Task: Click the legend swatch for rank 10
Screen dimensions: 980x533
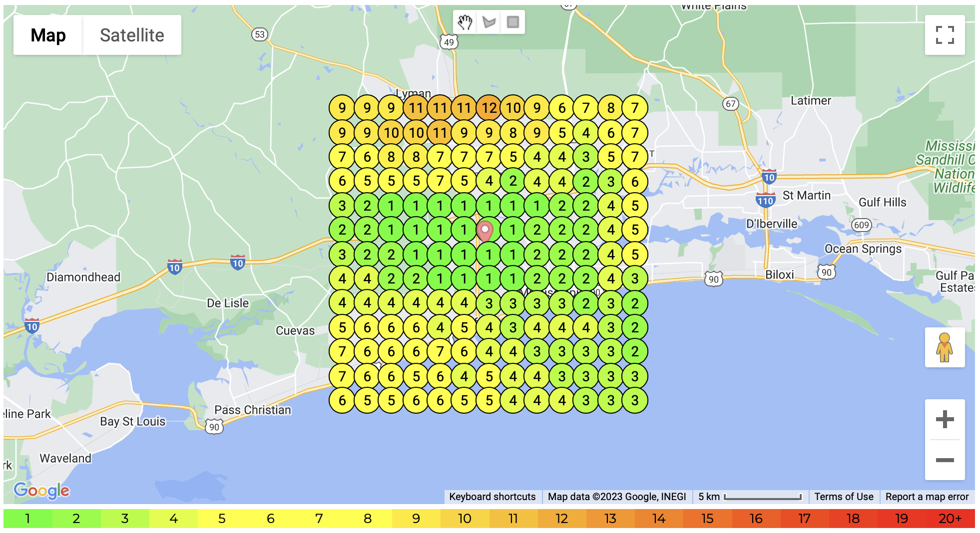Action: (465, 519)
